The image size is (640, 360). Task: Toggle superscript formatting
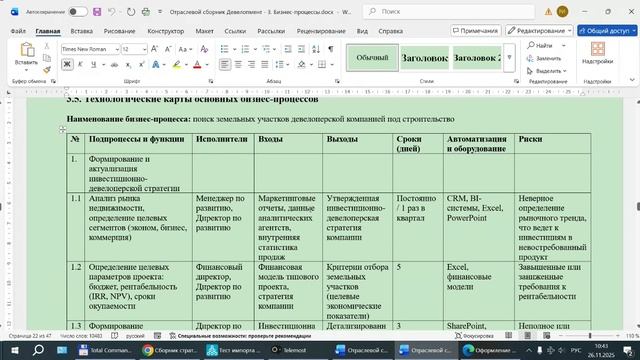coord(142,64)
